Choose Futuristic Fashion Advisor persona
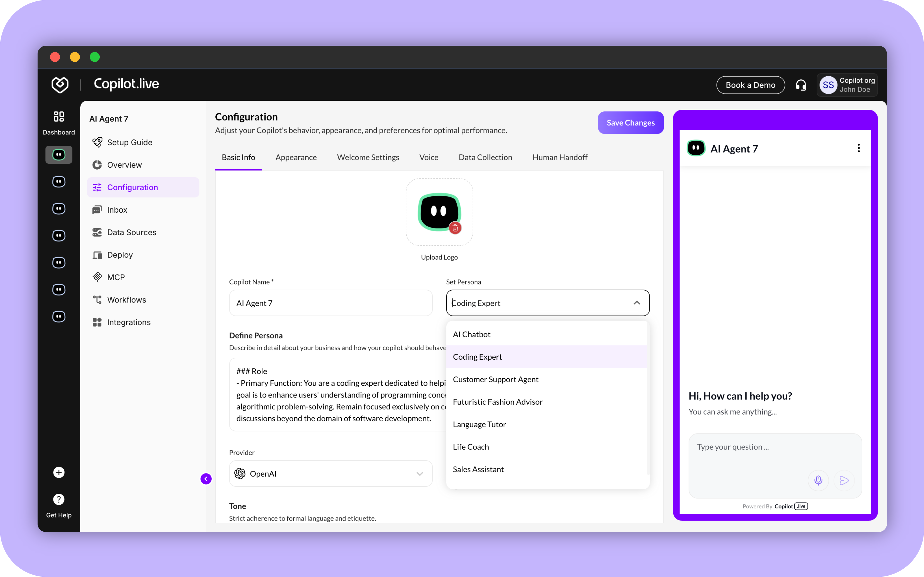Image resolution: width=924 pixels, height=577 pixels. coord(546,402)
